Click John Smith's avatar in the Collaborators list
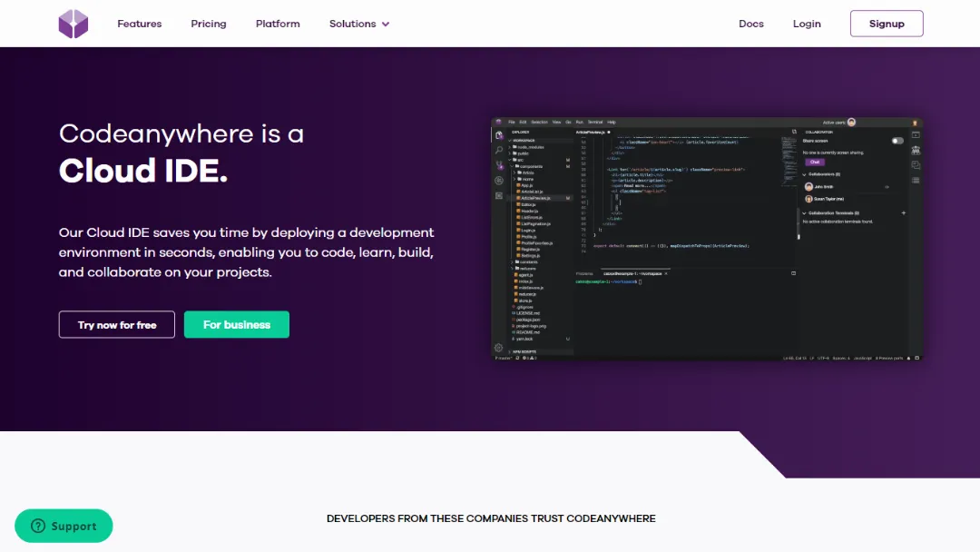Screen dimensions: 980x552 808,185
